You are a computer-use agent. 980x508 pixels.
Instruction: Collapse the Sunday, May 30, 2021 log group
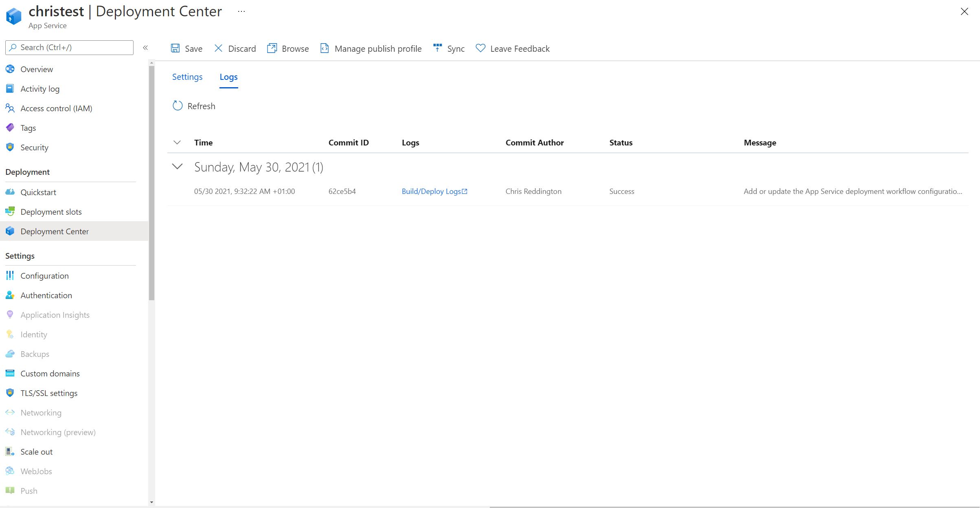pos(177,167)
